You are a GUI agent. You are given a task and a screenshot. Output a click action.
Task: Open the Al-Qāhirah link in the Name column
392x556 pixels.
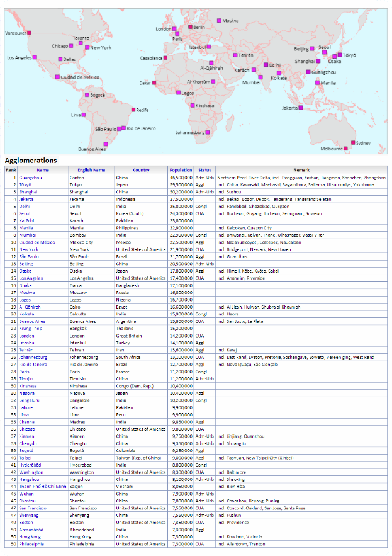30,307
